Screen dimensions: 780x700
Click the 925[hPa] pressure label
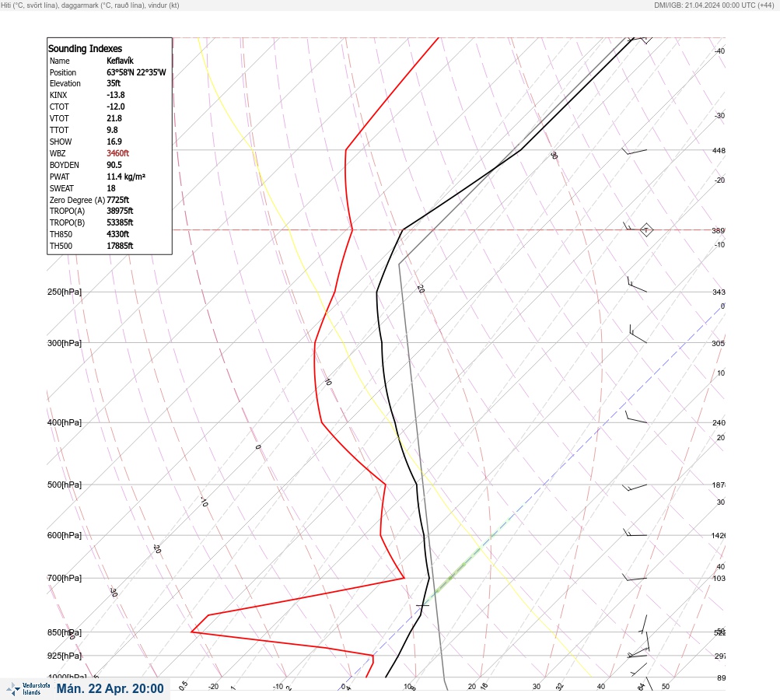coord(65,656)
